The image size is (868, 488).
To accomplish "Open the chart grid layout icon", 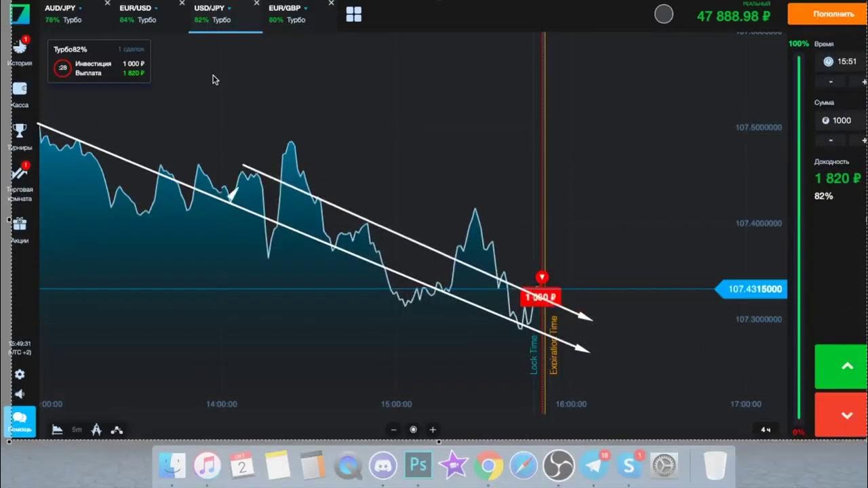I will coord(354,14).
